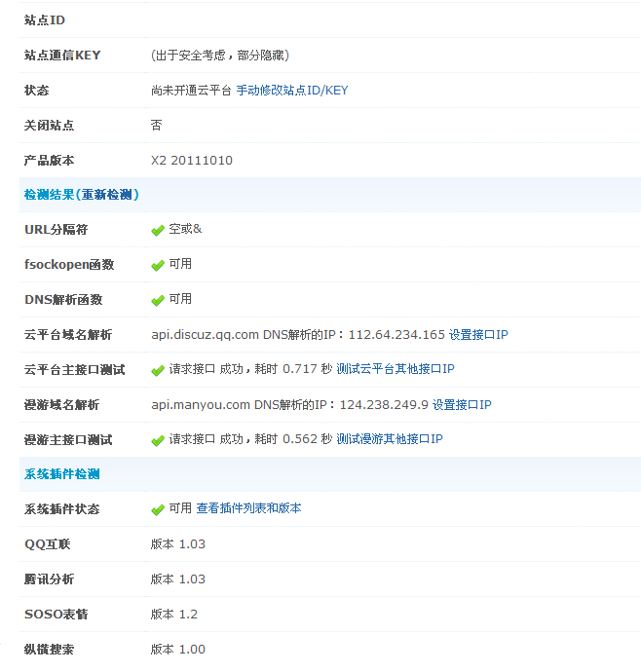Viewport: 641px width, 672px height.
Task: Click the QQ互联 plugin label
Action: point(47,544)
